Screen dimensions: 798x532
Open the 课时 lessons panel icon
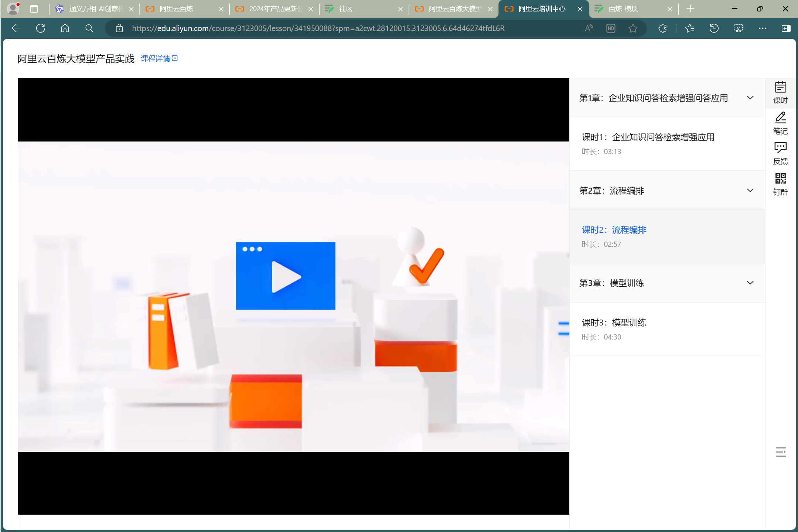(x=780, y=92)
